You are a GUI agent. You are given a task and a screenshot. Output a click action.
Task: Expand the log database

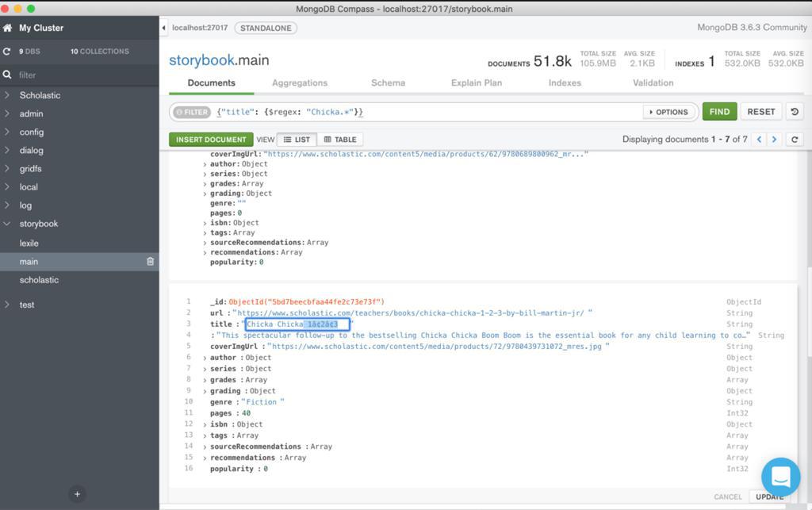(6, 205)
